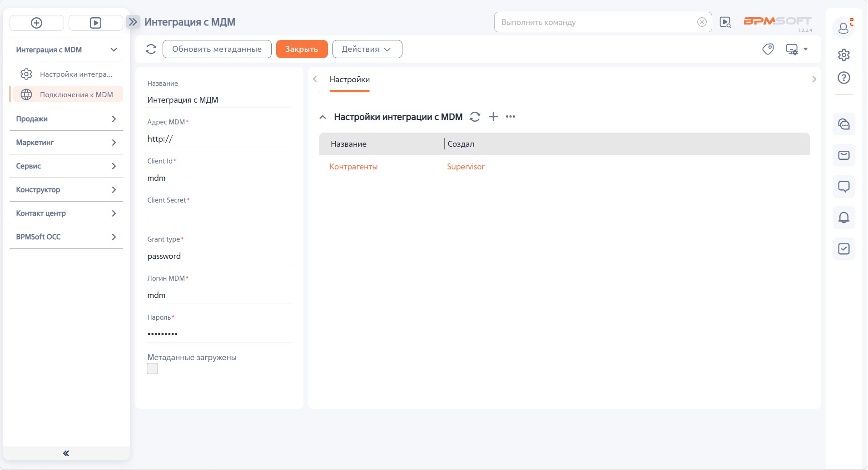868x470 pixels.
Task: Expand the Маркетинг section
Action: [66, 143]
